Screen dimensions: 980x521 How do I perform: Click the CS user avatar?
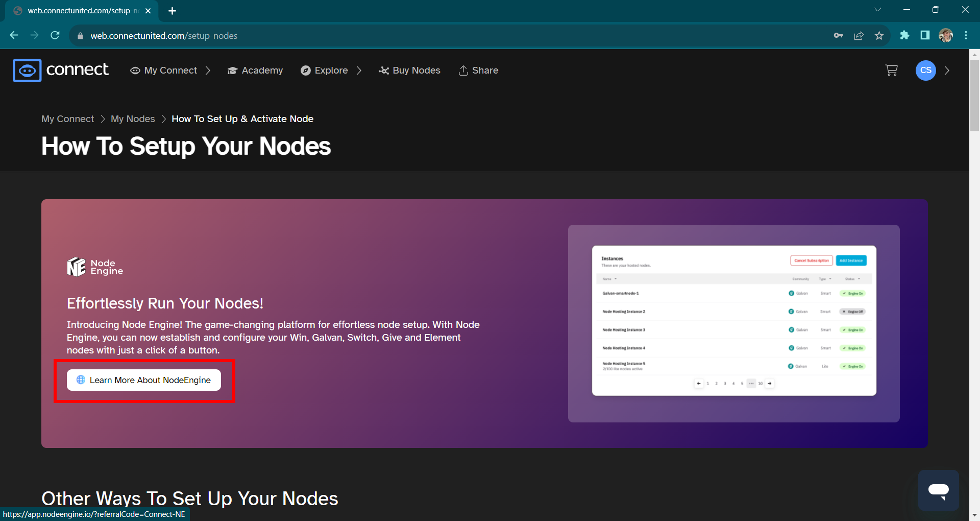coord(925,70)
